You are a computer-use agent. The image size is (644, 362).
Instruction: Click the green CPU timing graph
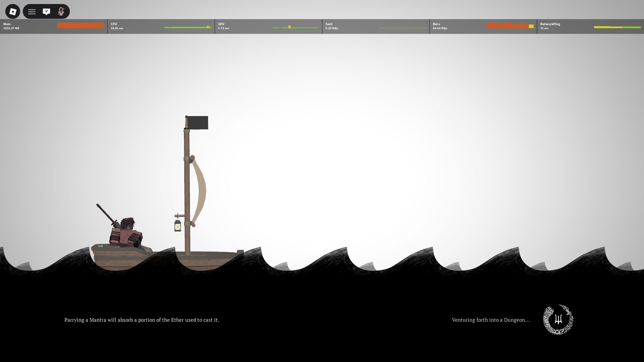[188, 27]
